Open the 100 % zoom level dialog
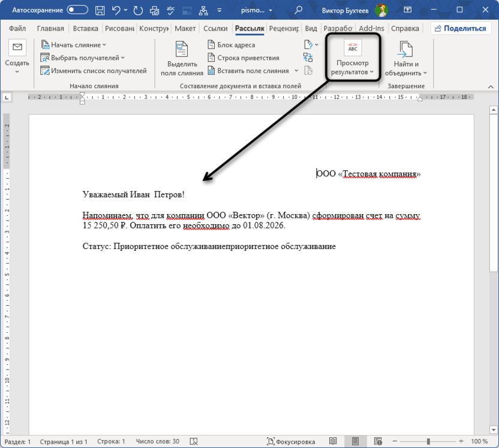 (x=479, y=441)
